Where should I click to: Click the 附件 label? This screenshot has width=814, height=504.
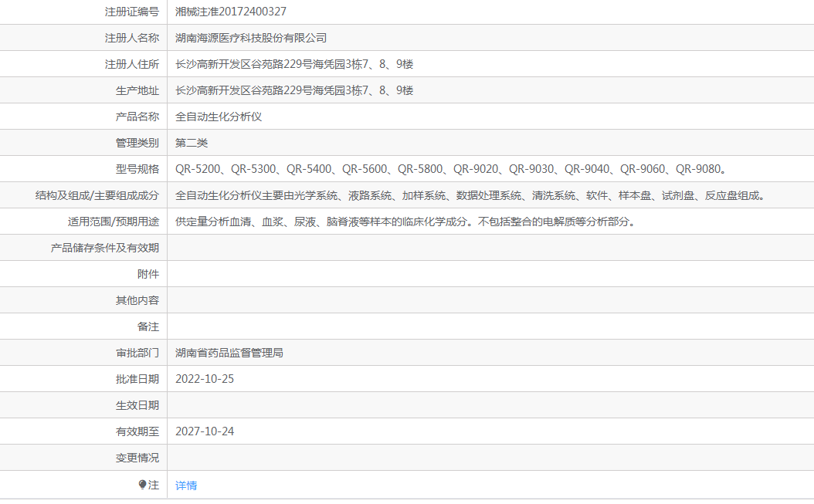pyautogui.click(x=148, y=274)
